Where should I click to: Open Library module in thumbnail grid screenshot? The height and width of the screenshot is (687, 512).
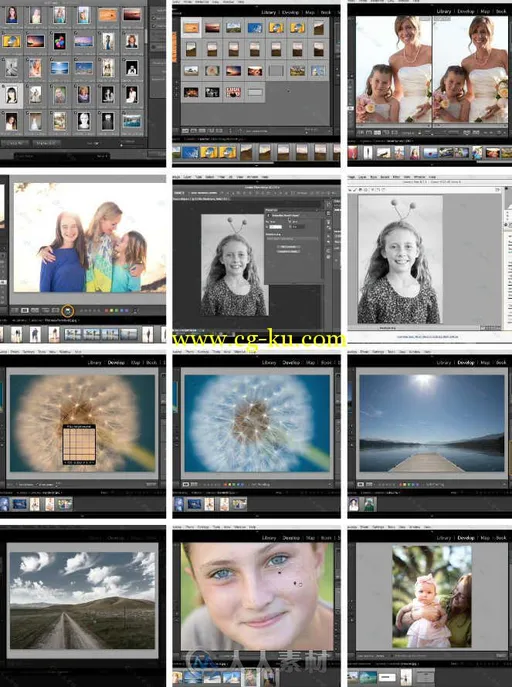click(x=268, y=12)
